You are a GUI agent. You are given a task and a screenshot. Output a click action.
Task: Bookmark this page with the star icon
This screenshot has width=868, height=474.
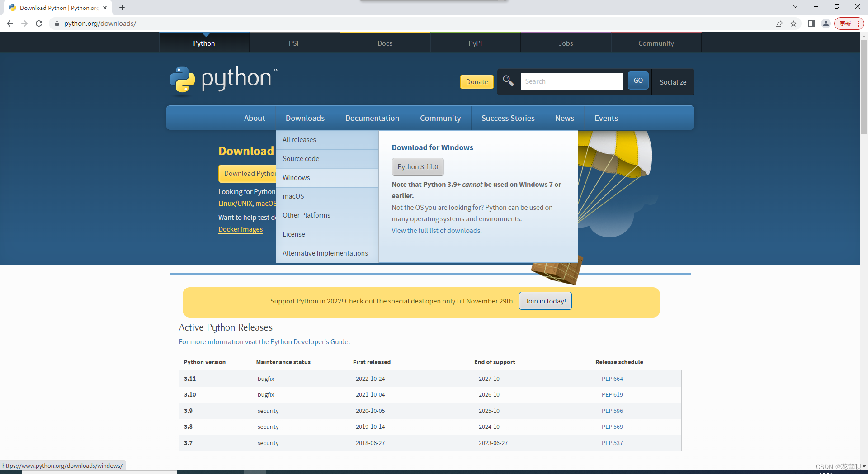(x=793, y=24)
